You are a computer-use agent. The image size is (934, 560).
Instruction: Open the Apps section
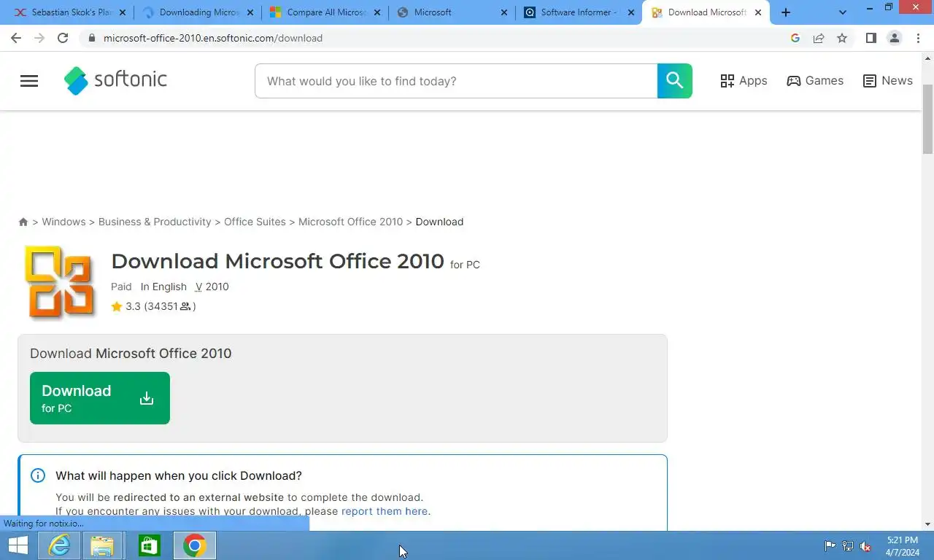744,81
